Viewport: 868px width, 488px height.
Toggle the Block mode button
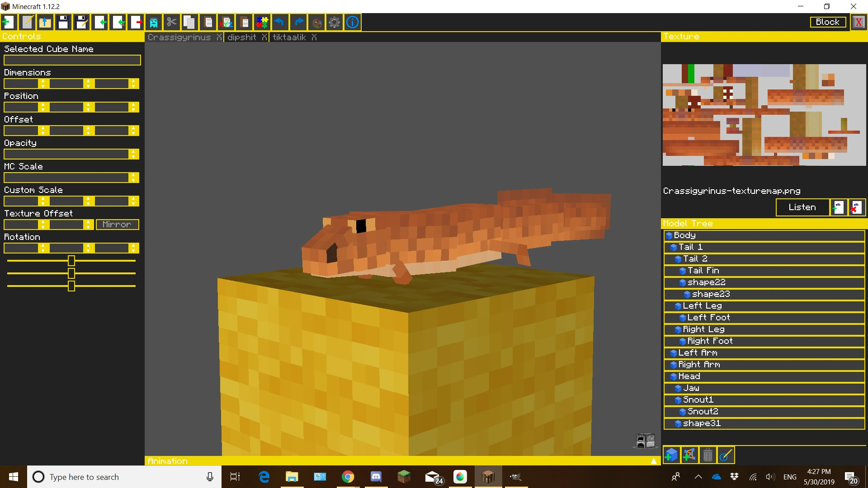click(x=827, y=22)
